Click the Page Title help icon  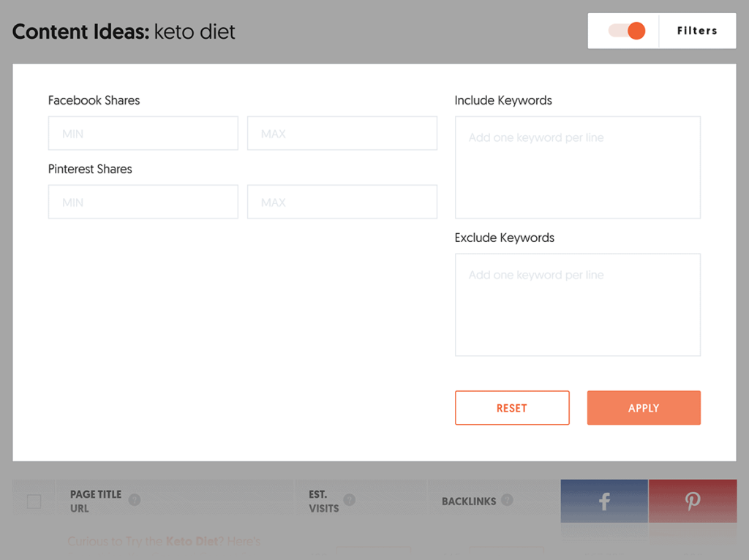point(135,501)
